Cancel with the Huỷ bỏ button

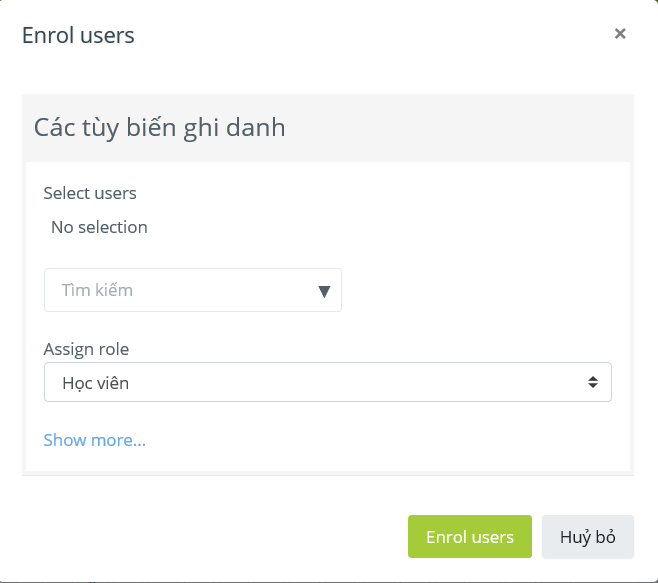pos(588,536)
